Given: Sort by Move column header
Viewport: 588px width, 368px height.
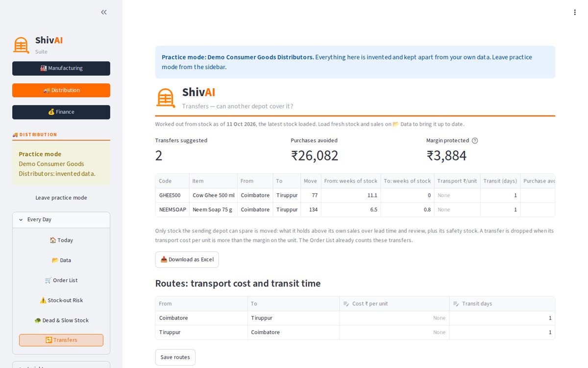Looking at the screenshot, I should (x=311, y=181).
